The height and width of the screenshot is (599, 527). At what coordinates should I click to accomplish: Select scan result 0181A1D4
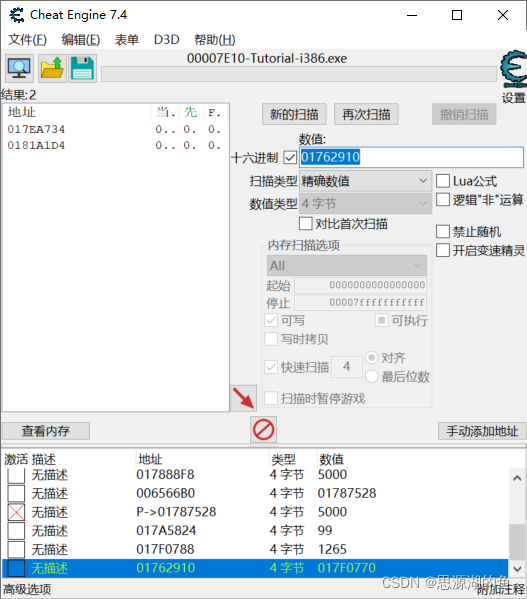coord(36,146)
